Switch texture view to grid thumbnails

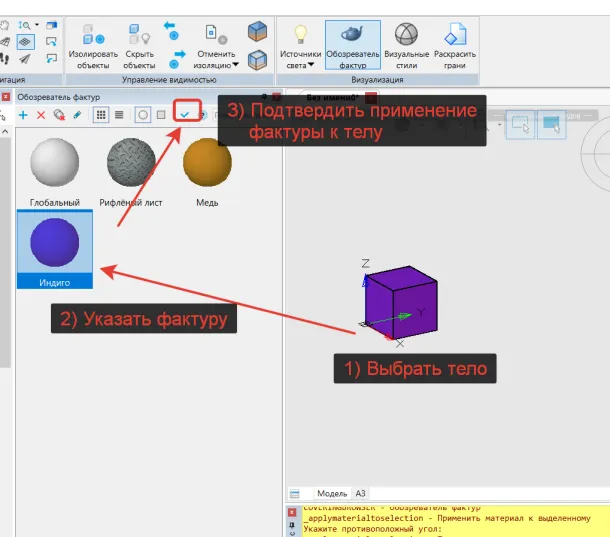click(x=101, y=115)
